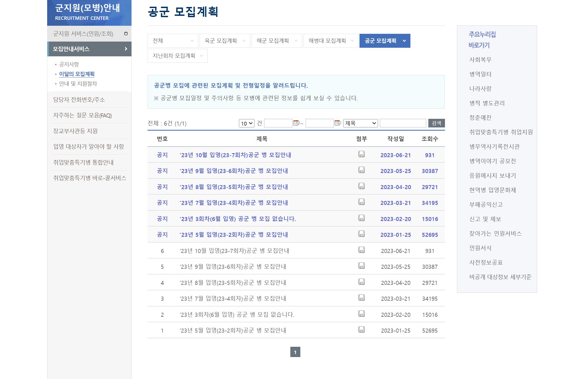Open notice '23년 7월 입영(23-4회차) 공지 title

[x=234, y=203]
